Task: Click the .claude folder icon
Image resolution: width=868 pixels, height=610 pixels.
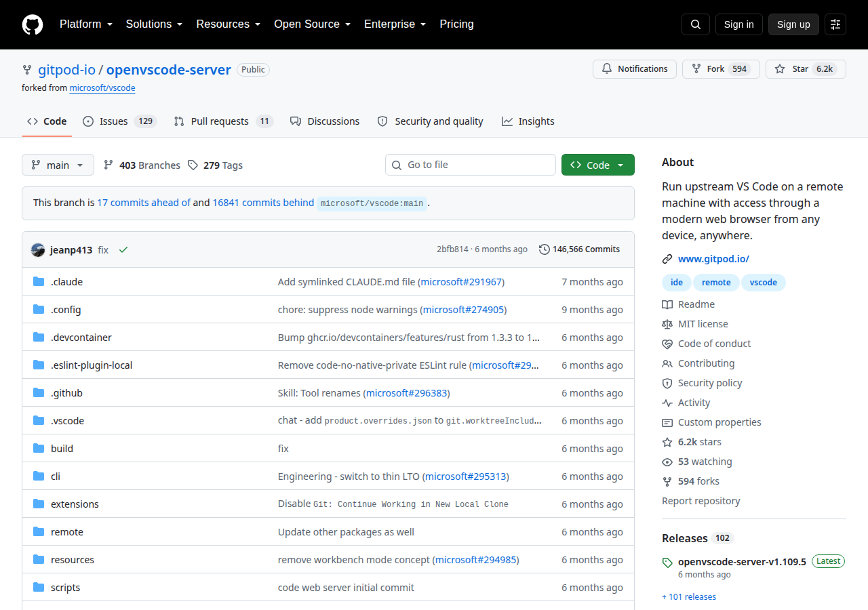Action: (39, 282)
